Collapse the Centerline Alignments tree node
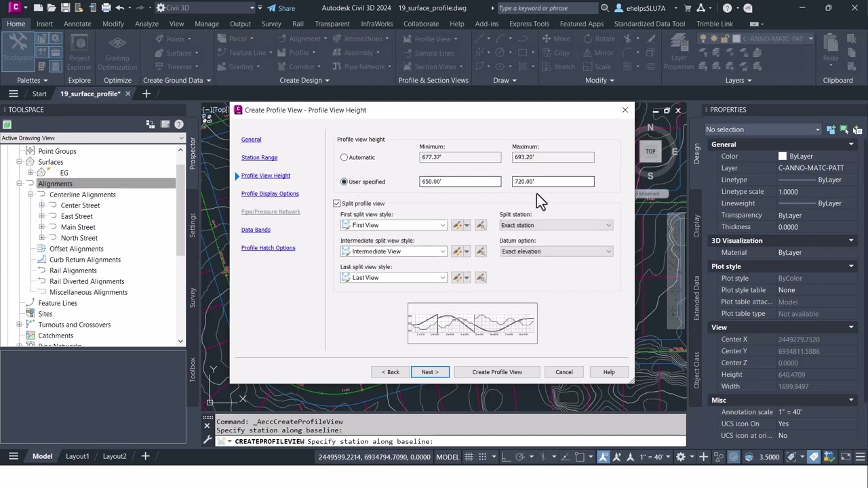This screenshot has width=868, height=488. [x=31, y=195]
